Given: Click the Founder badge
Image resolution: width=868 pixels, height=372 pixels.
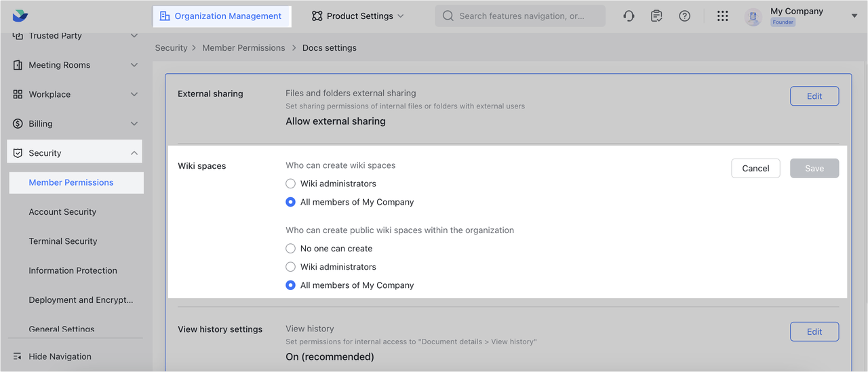Looking at the screenshot, I should [783, 22].
